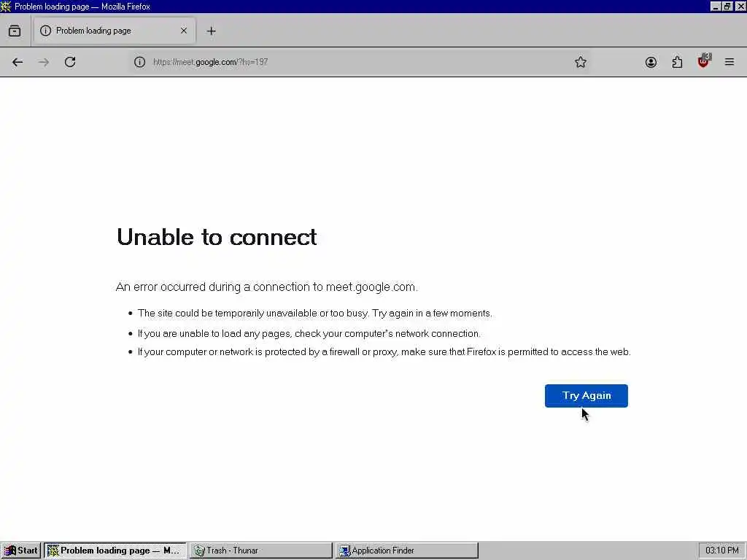This screenshot has width=747, height=560.
Task: Close the Problem loading page tab
Action: [x=184, y=31]
